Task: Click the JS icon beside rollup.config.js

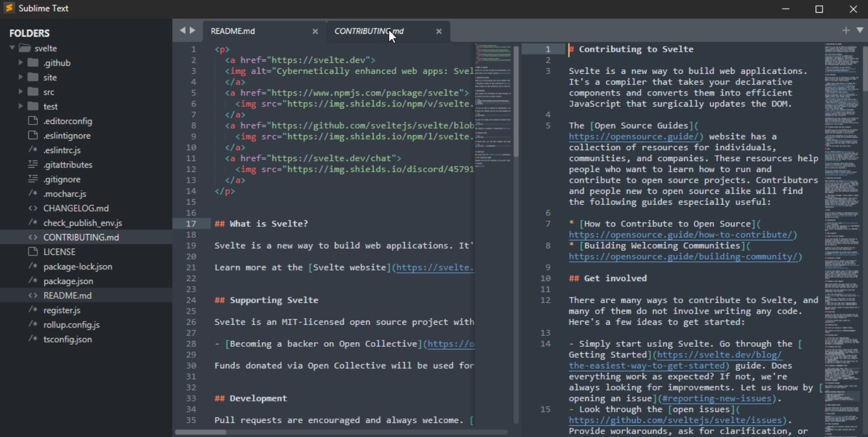Action: (33, 325)
